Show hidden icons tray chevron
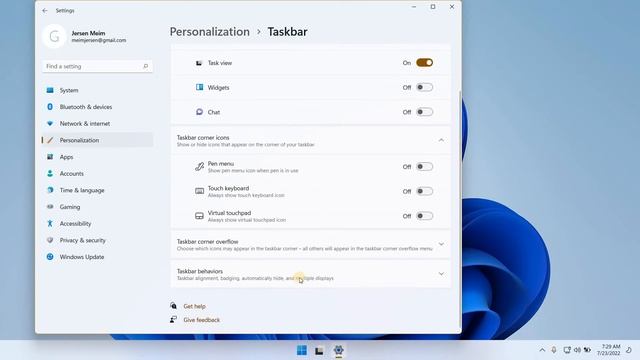This screenshot has height=360, width=640. 542,350
